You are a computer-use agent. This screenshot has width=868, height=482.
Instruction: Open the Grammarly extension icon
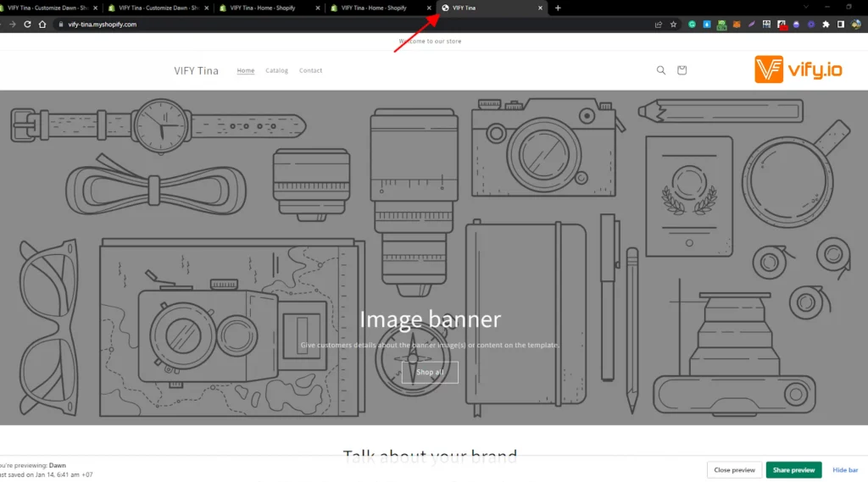[692, 25]
